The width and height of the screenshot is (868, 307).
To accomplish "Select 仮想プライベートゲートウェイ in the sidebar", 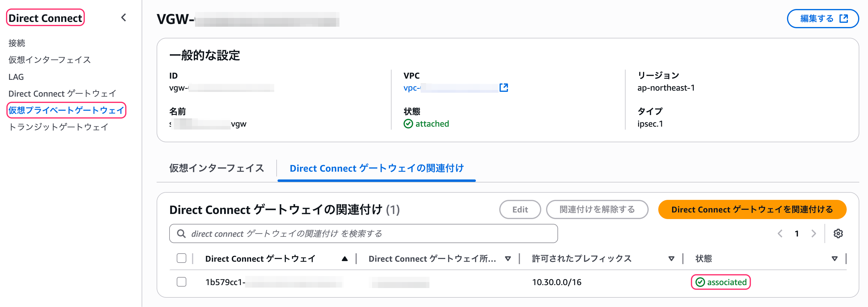I will click(x=66, y=110).
